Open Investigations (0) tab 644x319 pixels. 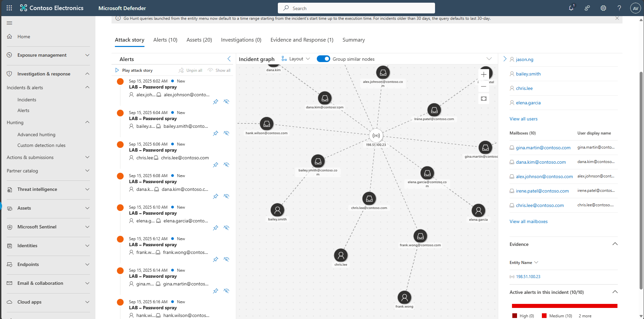click(x=241, y=40)
